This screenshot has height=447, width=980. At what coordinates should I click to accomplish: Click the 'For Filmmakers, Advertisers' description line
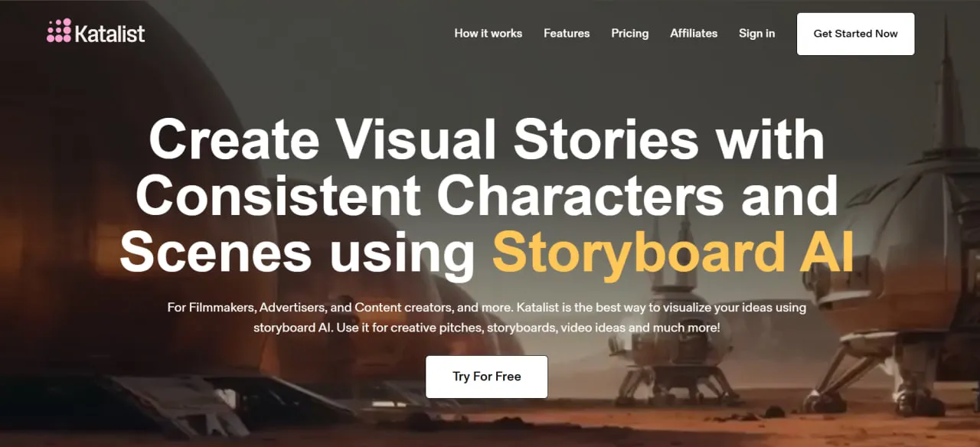coord(487,308)
